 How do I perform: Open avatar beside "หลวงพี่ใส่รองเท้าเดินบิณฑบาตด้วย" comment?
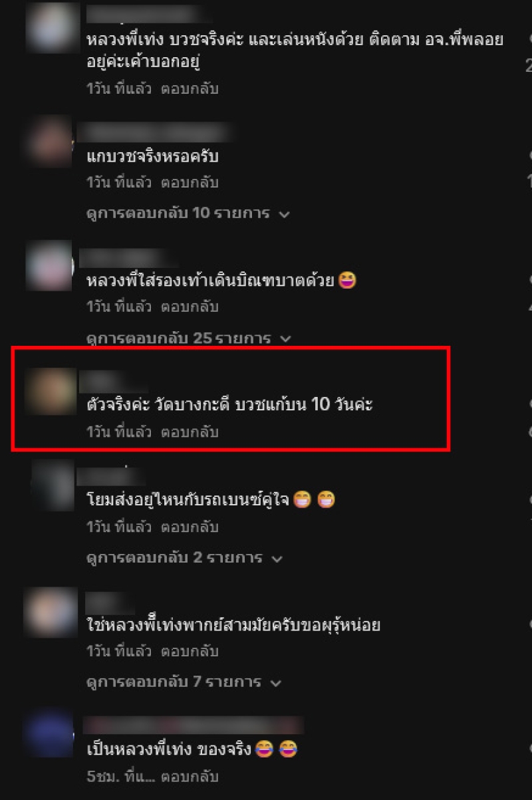pos(49,266)
